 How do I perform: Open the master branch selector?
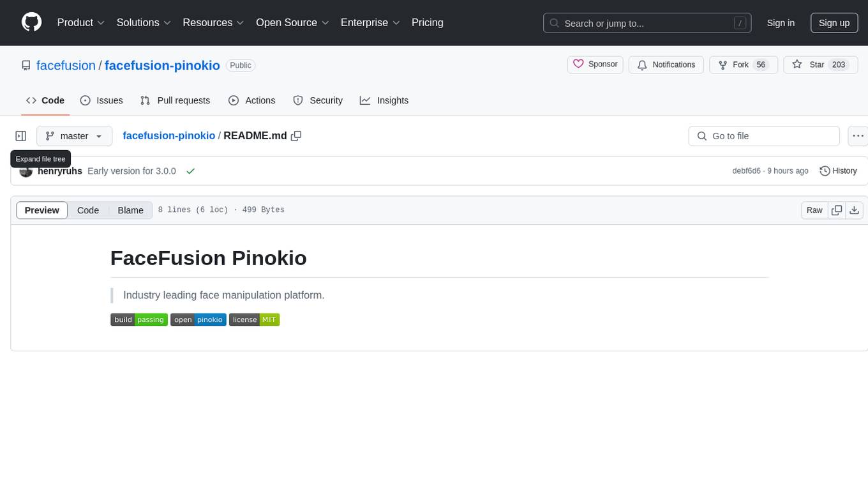pyautogui.click(x=74, y=136)
